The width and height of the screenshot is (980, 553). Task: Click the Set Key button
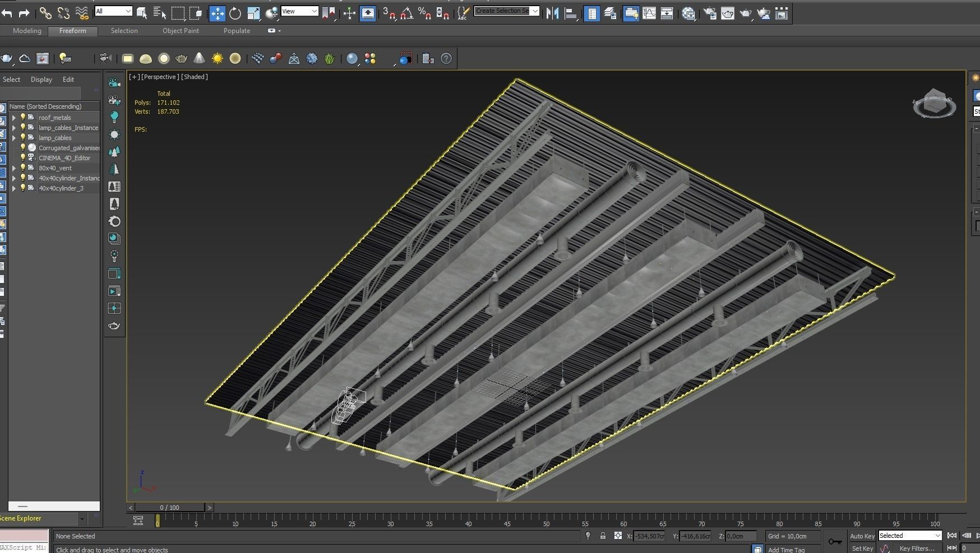(862, 549)
